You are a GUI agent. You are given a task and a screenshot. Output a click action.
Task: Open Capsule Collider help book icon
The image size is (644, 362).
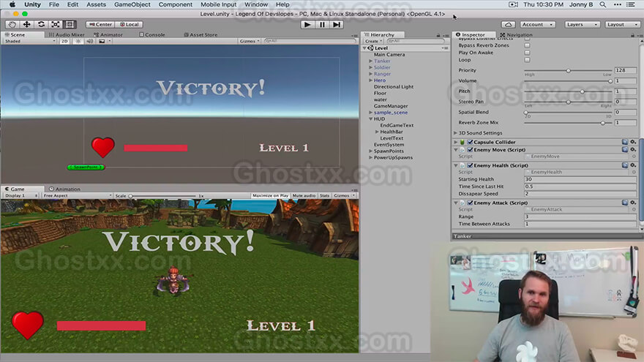coord(625,142)
